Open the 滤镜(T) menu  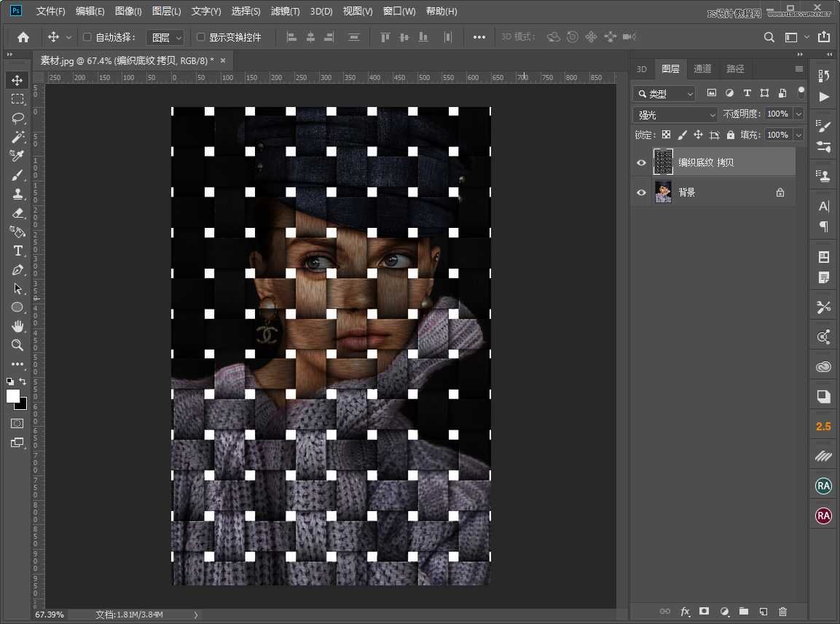coord(284,12)
